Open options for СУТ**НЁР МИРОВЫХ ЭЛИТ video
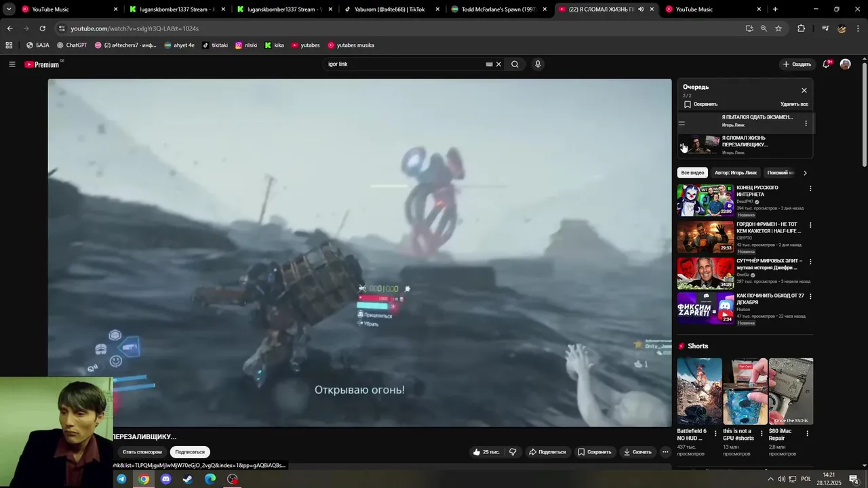 click(x=810, y=262)
